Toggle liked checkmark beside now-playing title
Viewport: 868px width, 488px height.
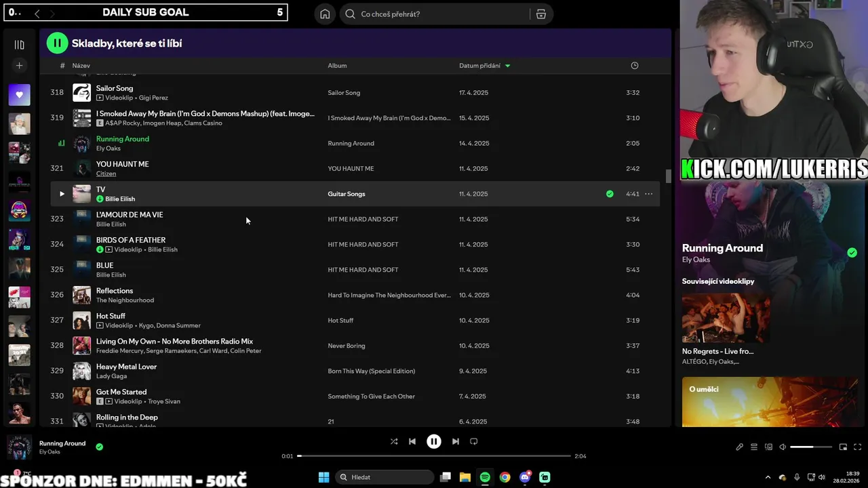[x=100, y=447]
